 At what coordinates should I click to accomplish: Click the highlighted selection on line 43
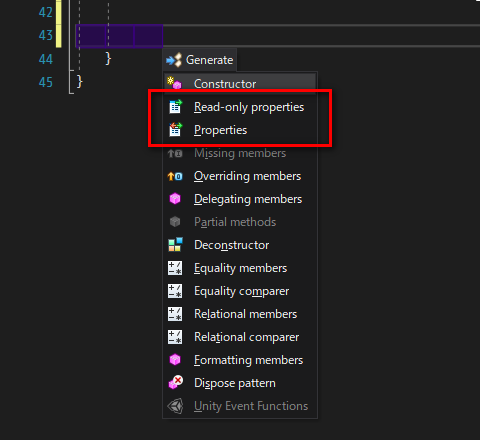[119, 36]
